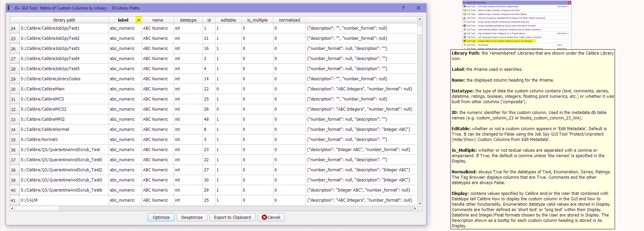Click Export to Clipboard
644x231 pixels.
pos(232,217)
